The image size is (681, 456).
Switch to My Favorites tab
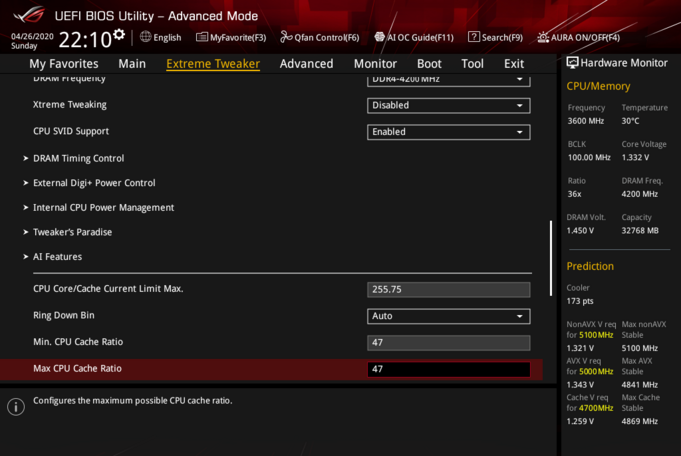pyautogui.click(x=64, y=64)
